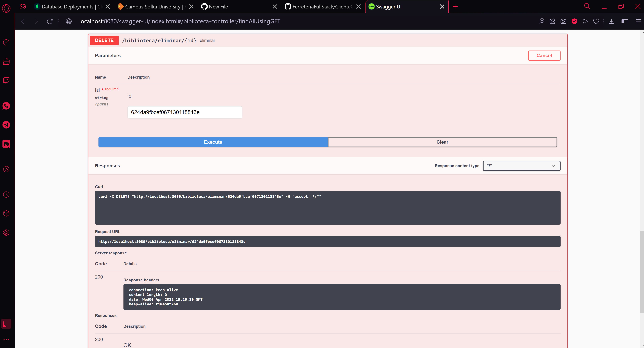
Task: Bookmark this page with the heart icon
Action: [596, 21]
